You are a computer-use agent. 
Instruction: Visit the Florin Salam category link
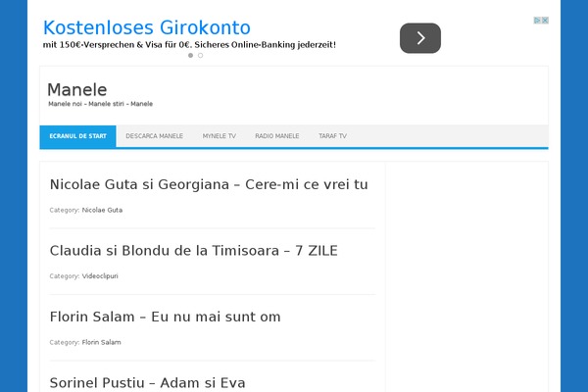pos(101,342)
